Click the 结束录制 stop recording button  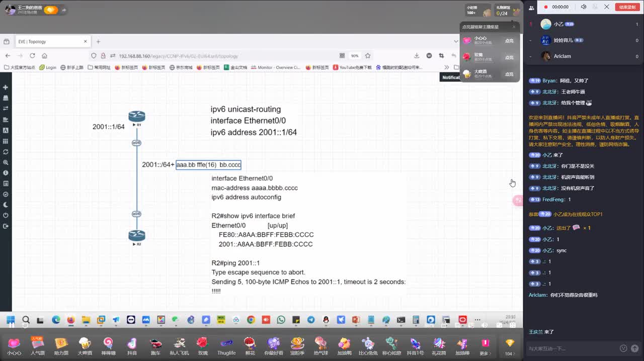point(627,7)
